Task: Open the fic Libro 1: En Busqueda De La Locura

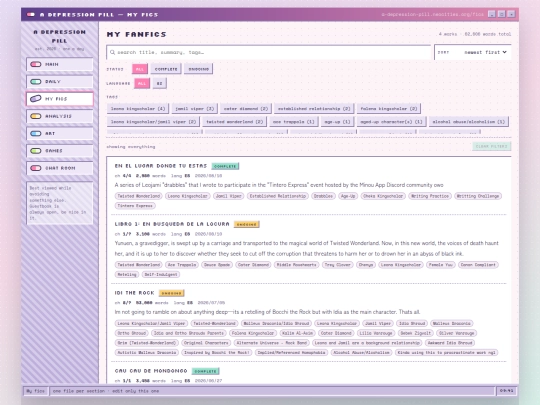Action: (x=172, y=224)
